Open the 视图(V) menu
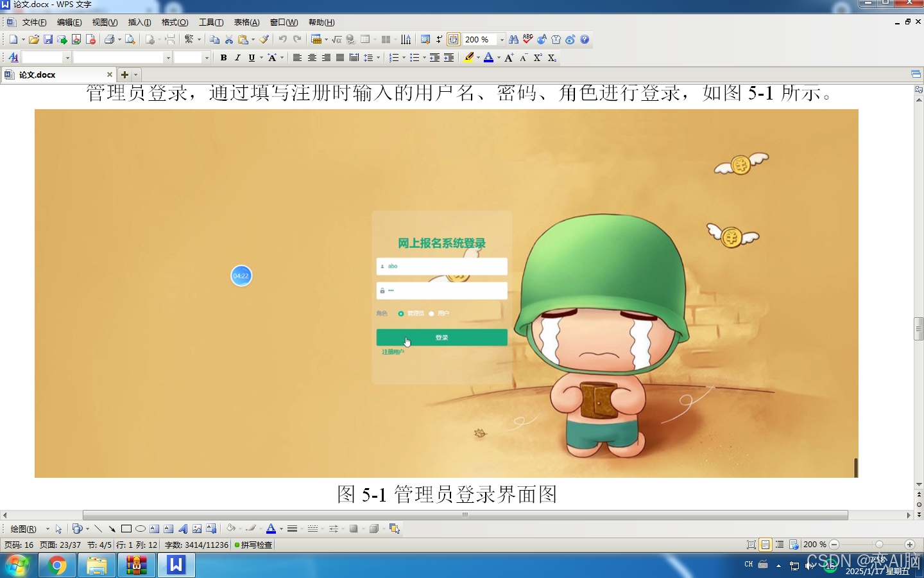Image resolution: width=924 pixels, height=578 pixels. click(105, 22)
